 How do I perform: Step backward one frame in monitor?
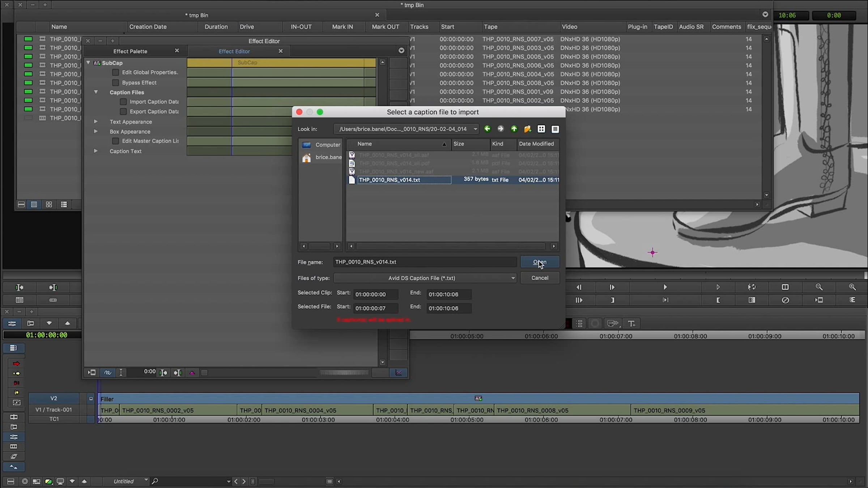[x=579, y=287]
